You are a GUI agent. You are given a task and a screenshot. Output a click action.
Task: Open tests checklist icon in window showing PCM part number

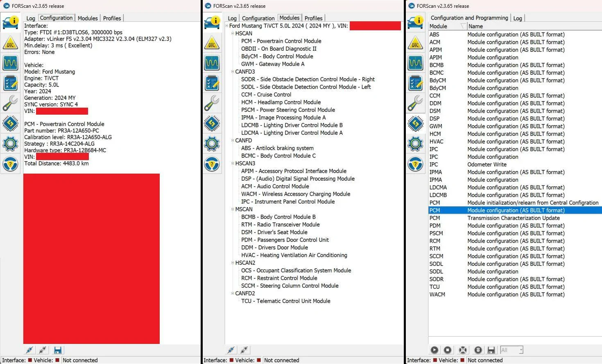(x=10, y=83)
